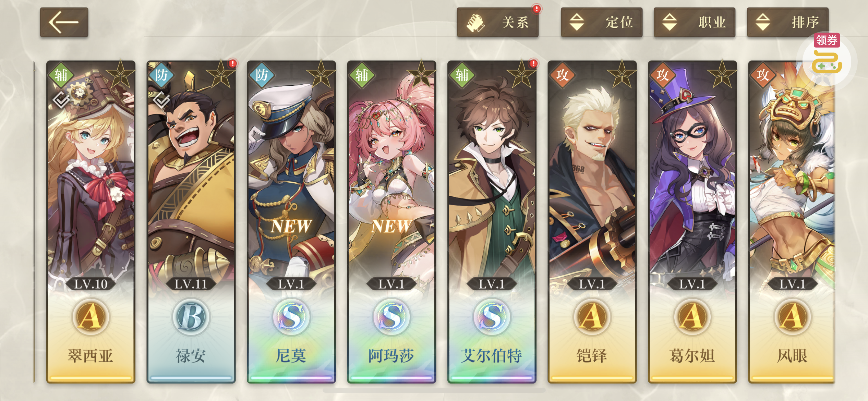Select the 艾尔伯特 character name label
This screenshot has height=401, width=868.
(492, 356)
